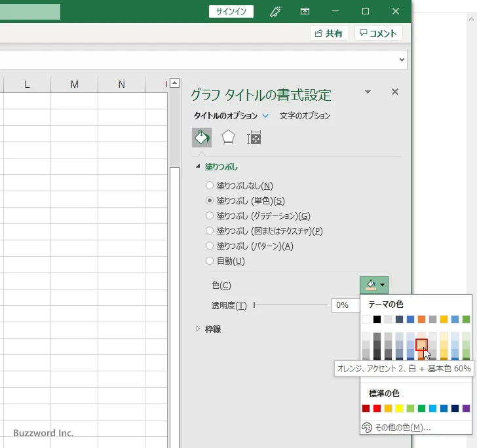
Task: Pick the light blue accent theme swatch
Action: click(455, 319)
